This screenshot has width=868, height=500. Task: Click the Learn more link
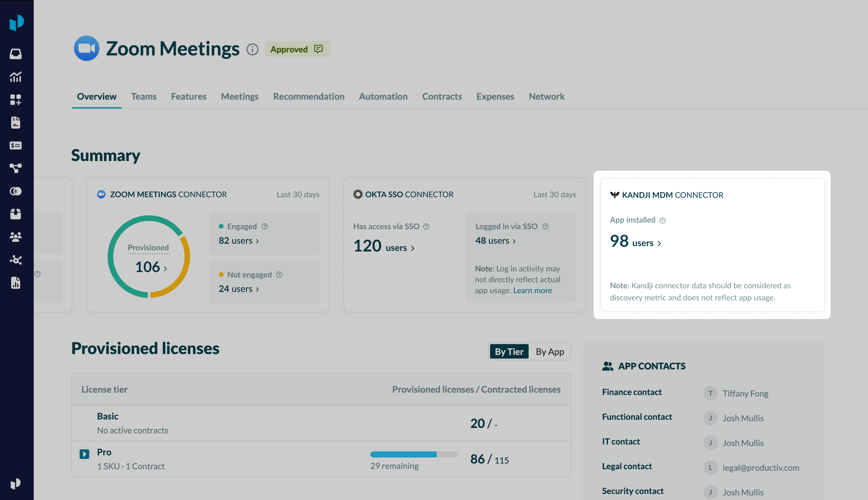[x=532, y=290]
